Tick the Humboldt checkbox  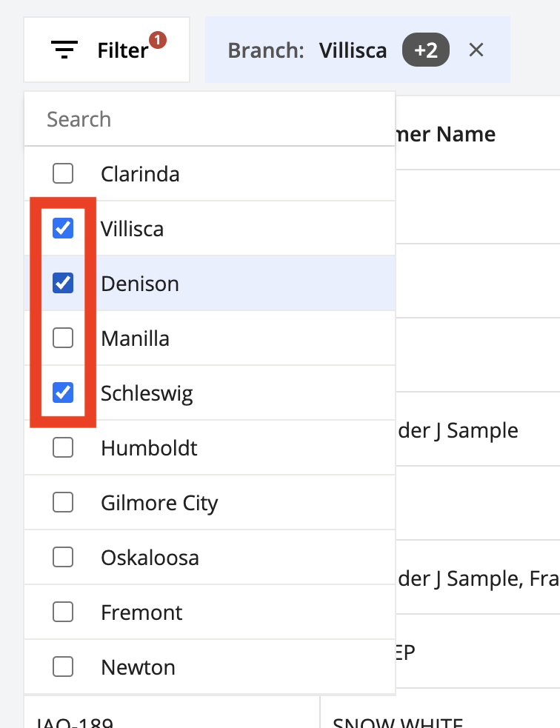tap(63, 448)
